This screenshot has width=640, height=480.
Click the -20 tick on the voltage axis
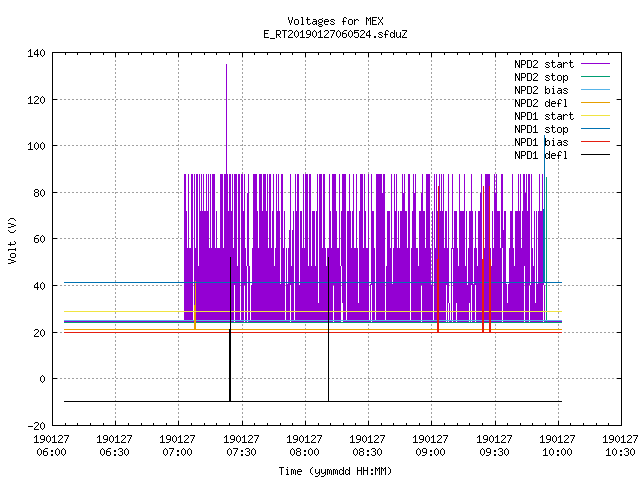[36, 426]
